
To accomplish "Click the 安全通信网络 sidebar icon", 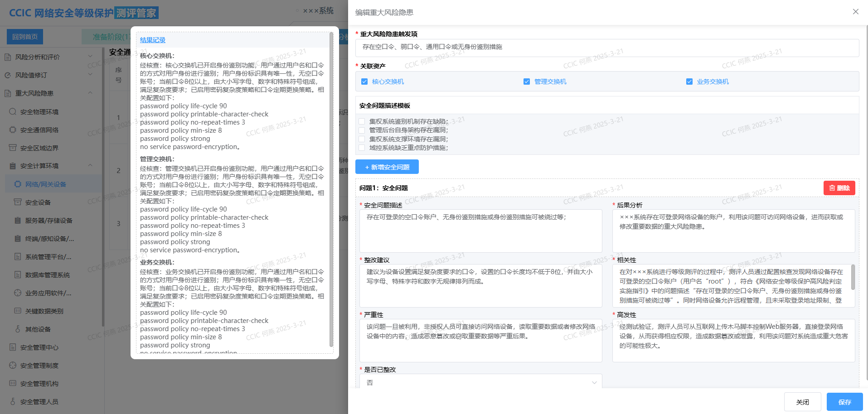I will tap(13, 130).
